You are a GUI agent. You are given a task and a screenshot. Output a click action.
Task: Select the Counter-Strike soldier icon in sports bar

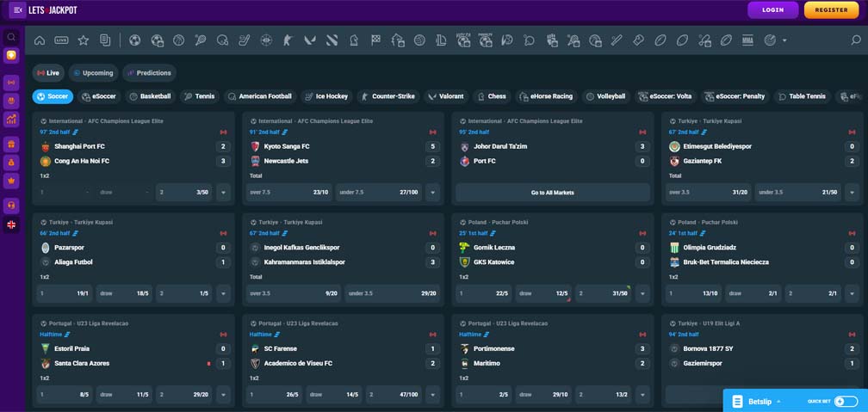click(288, 40)
